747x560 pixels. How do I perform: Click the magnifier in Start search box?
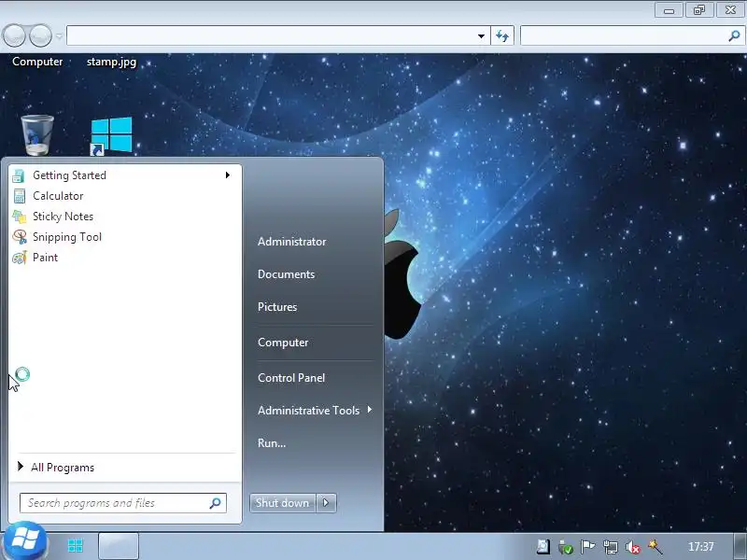click(x=216, y=503)
